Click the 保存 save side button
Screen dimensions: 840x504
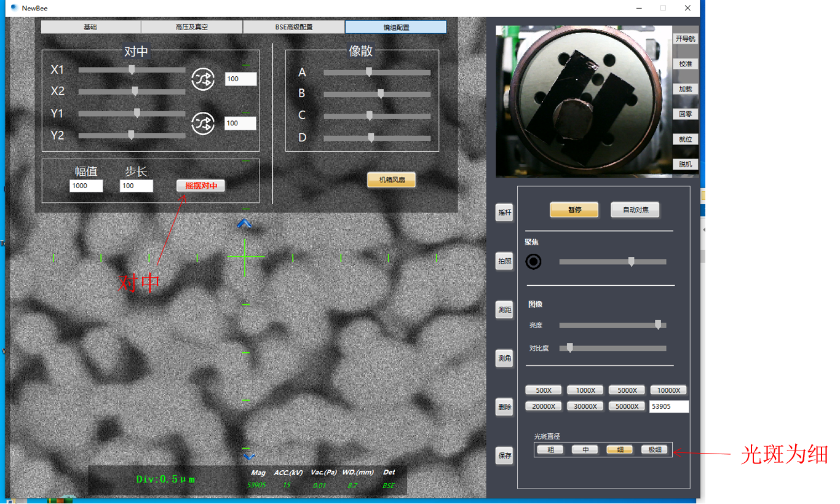pos(504,455)
